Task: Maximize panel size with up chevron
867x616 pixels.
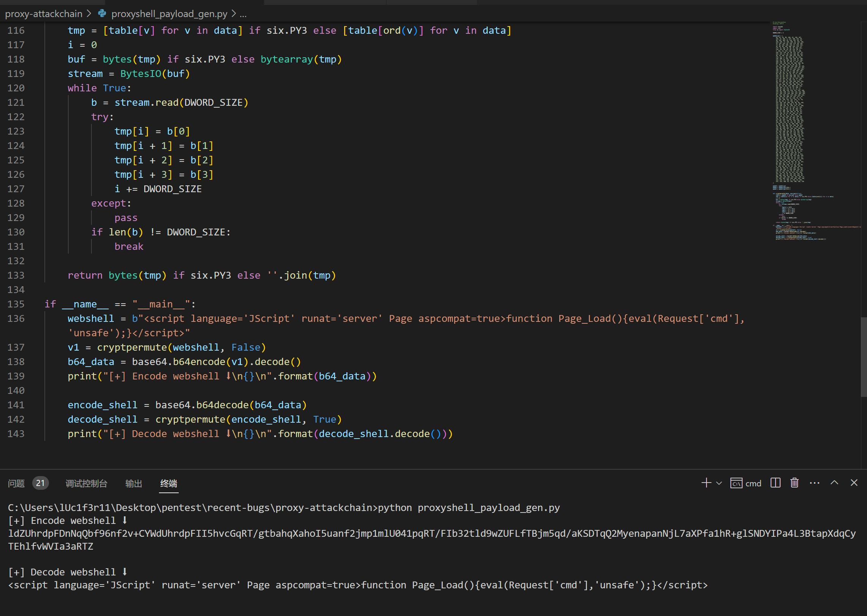Action: coord(834,483)
